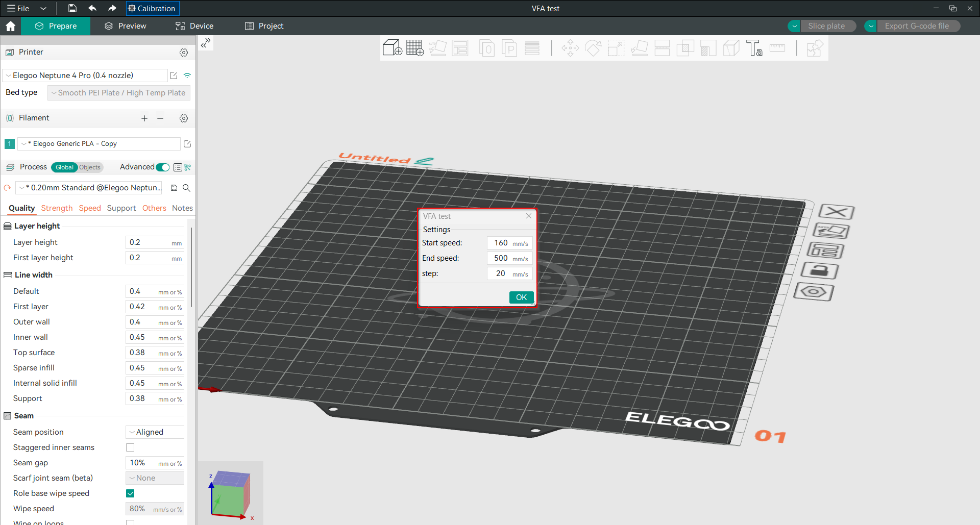
Task: Open printer settings gear icon
Action: point(184,53)
